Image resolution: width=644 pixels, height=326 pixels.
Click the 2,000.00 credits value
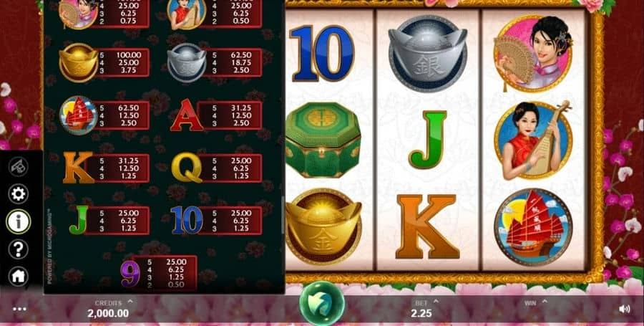coord(108,313)
